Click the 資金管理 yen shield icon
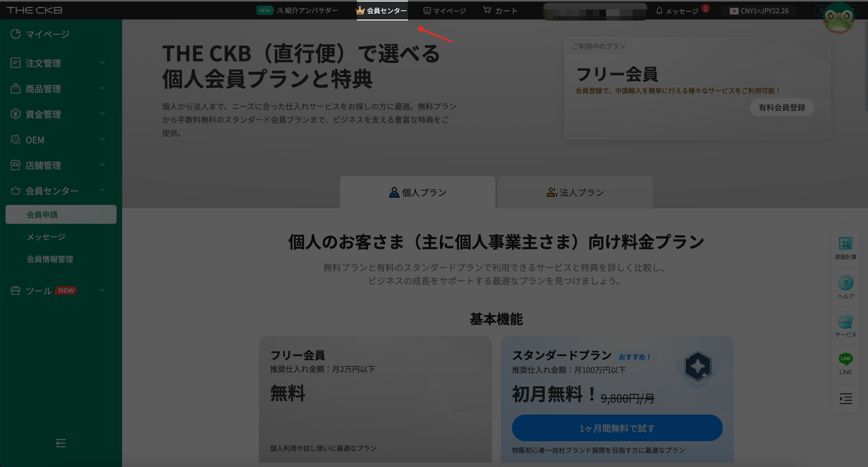868x467 pixels. 16,114
